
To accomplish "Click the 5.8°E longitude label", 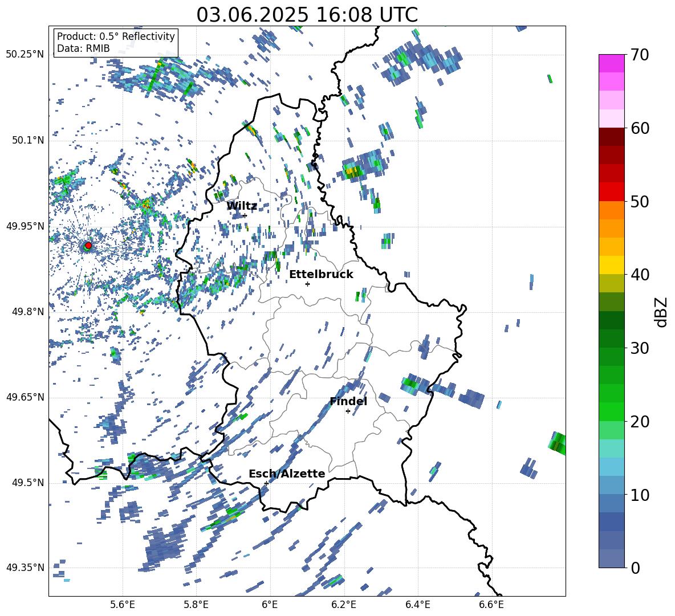I will [x=196, y=605].
